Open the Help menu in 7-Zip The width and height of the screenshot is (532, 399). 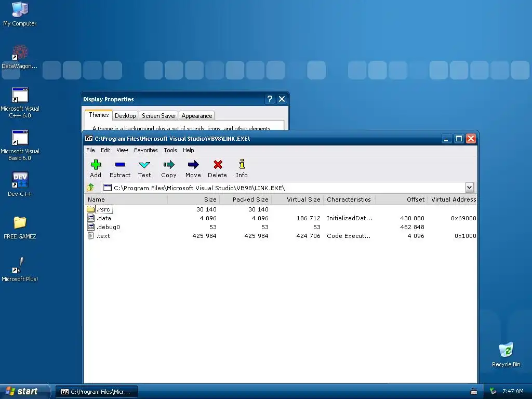(x=188, y=150)
